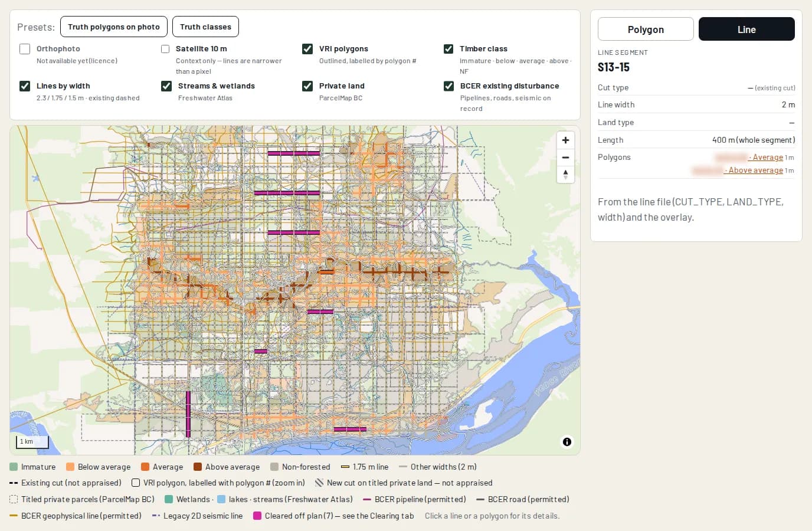Uncheck the Timber class layer
This screenshot has width=812, height=531.
click(448, 49)
